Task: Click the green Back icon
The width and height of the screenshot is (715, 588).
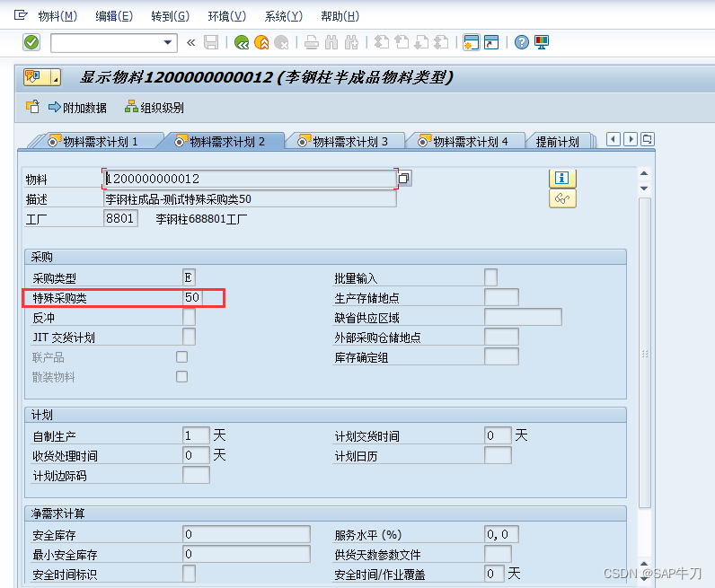Action: coord(242,43)
